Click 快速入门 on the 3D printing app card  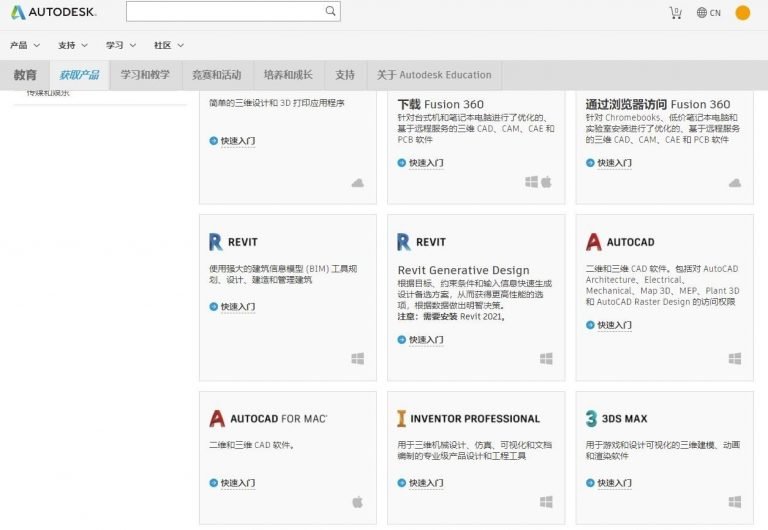coord(238,141)
